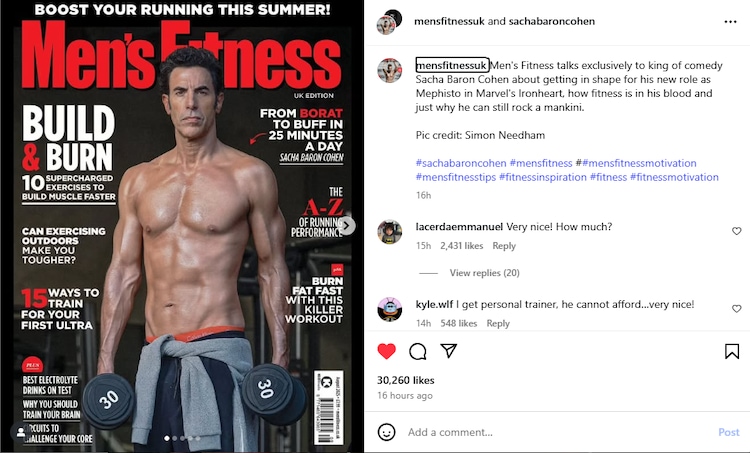Save post with the bookmark icon

(732, 351)
